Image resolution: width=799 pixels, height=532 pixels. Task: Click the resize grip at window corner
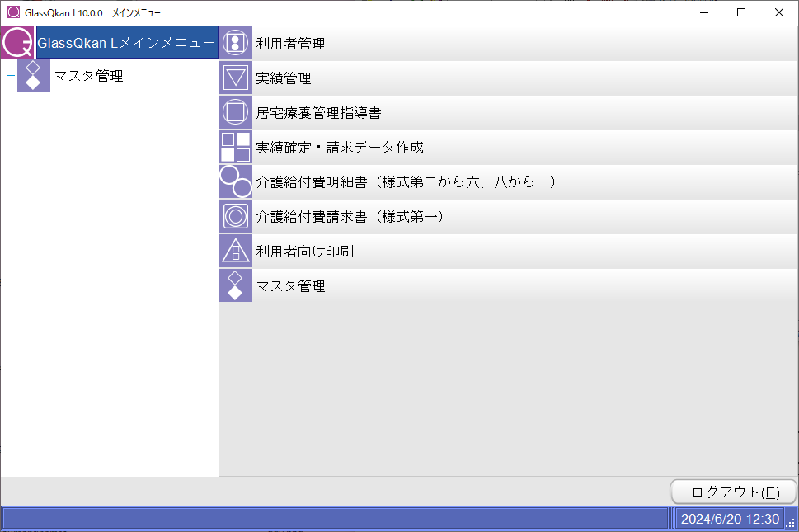coord(790,523)
